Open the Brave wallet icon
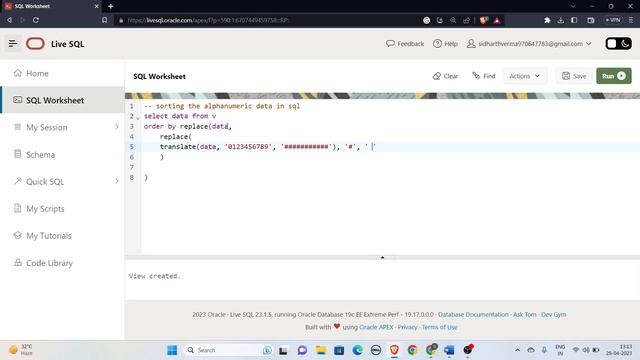The image size is (640, 360). click(x=591, y=20)
